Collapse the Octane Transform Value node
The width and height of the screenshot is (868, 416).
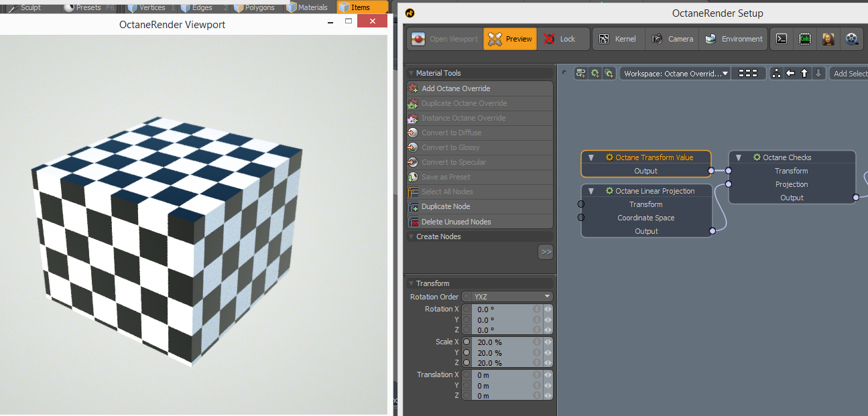pos(591,157)
